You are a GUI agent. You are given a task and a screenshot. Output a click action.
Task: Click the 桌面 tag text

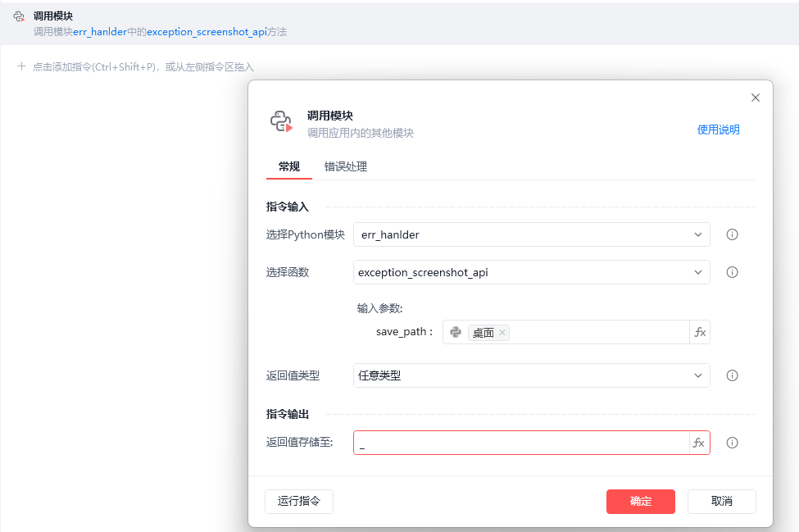point(483,333)
